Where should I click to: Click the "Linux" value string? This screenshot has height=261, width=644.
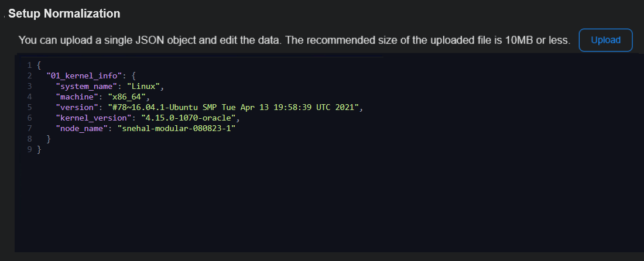click(143, 86)
